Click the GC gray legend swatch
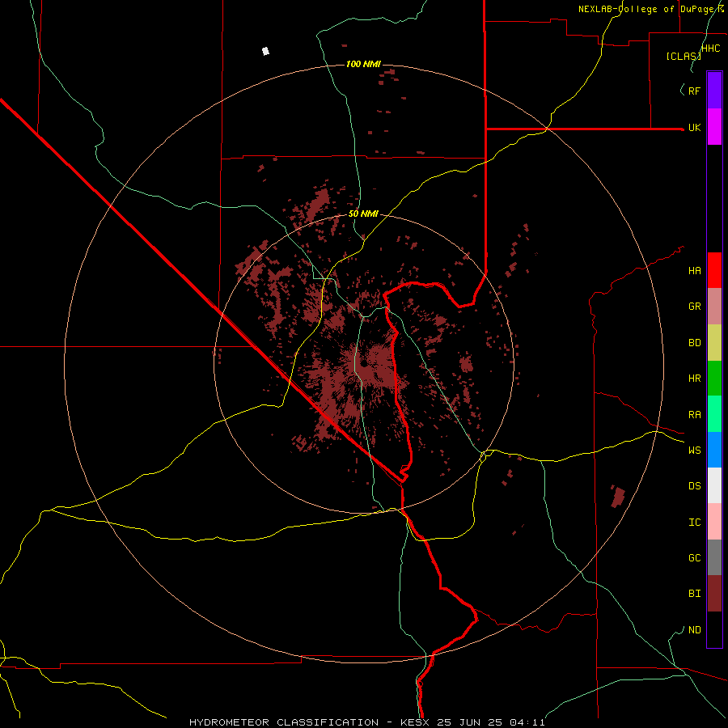 click(714, 557)
